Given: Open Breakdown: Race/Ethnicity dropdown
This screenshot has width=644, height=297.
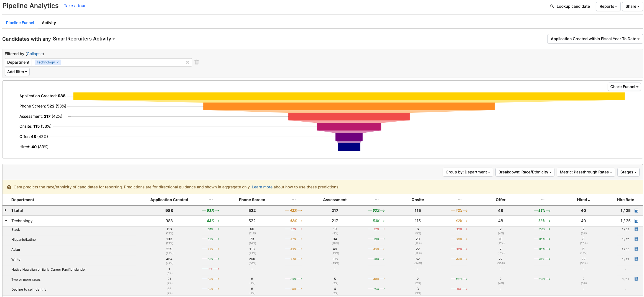Looking at the screenshot, I should [525, 172].
